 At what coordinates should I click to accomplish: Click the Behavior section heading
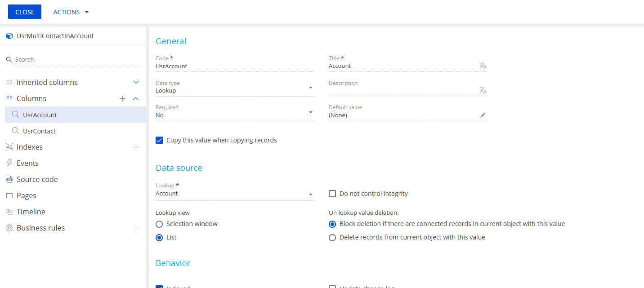click(173, 263)
